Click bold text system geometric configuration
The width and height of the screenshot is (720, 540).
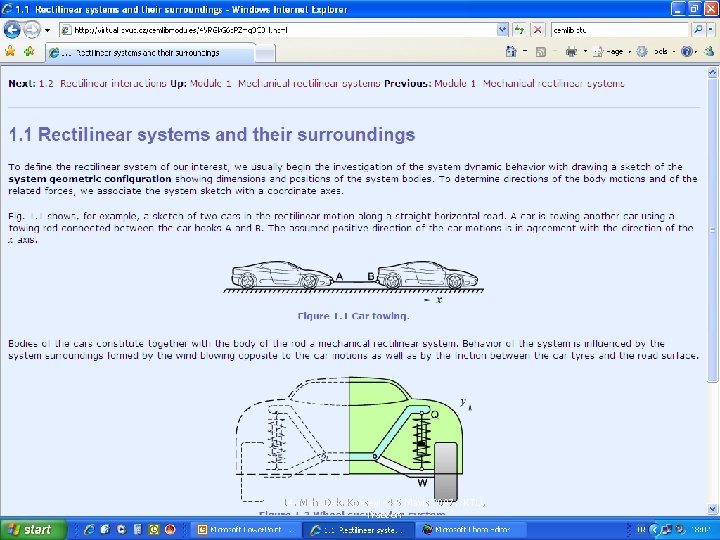pyautogui.click(x=90, y=179)
